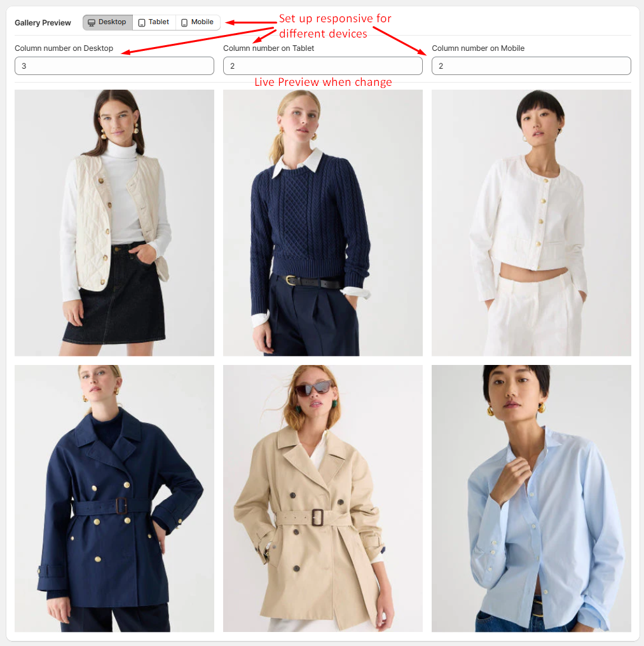Viewport: 644px width, 646px height.
Task: Open the navy belted trench coat image
Action: pyautogui.click(x=114, y=498)
